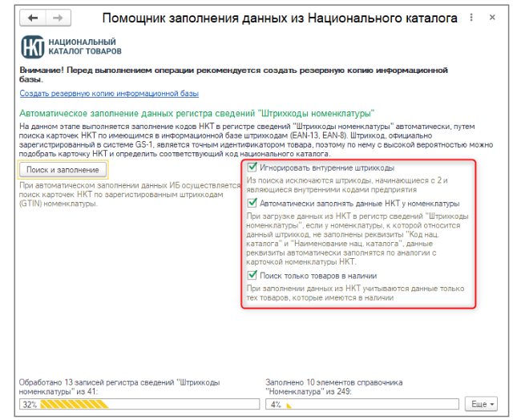The width and height of the screenshot is (521, 420).
Task: Open Создать резервную копию информационной базы link
Action: 109,94
